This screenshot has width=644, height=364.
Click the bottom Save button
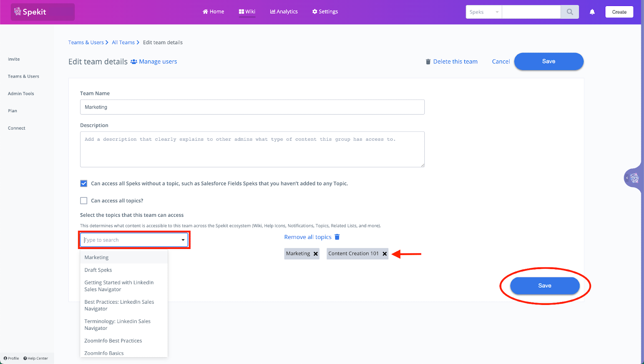545,286
